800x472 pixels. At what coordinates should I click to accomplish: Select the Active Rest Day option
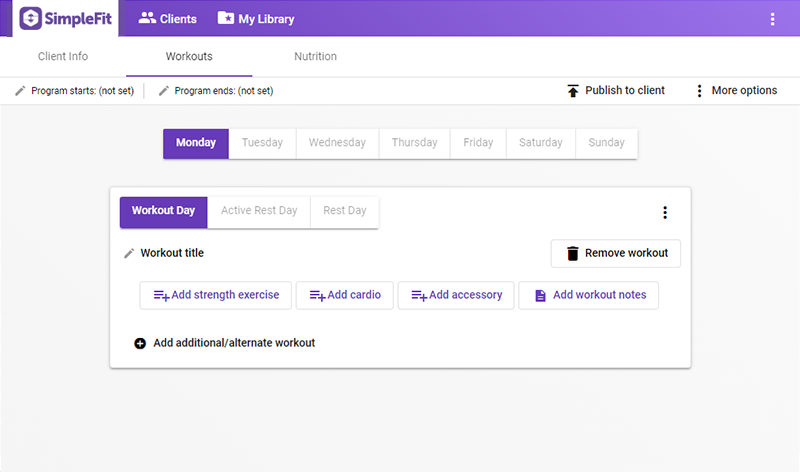point(259,211)
